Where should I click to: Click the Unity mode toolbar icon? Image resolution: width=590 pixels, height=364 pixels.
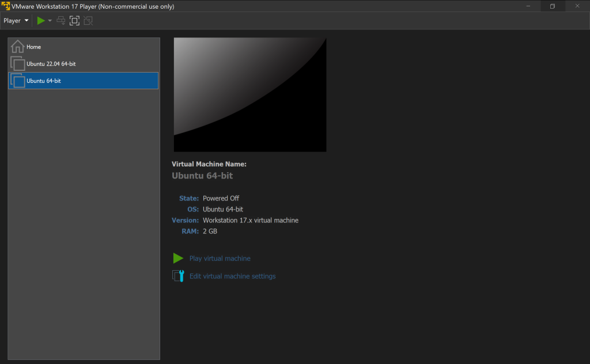(x=88, y=21)
